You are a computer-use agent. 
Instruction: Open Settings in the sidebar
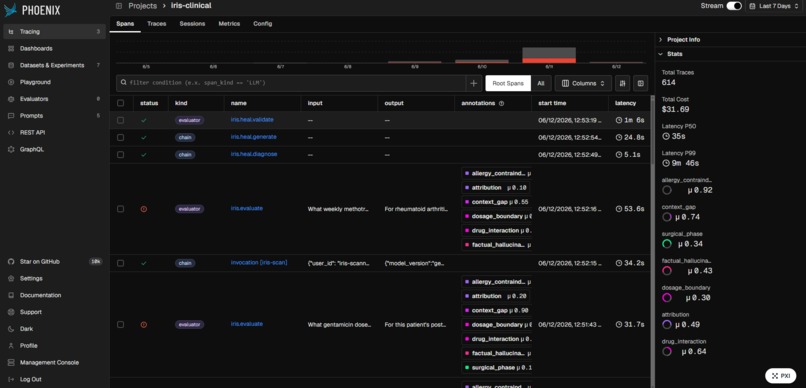[54, 279]
